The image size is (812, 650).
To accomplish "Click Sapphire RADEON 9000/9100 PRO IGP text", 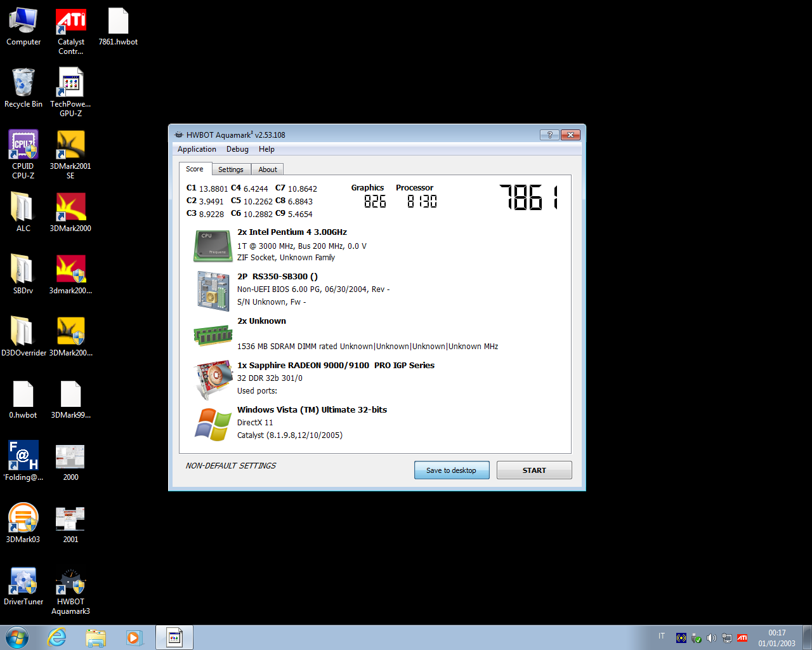I will coord(336,366).
